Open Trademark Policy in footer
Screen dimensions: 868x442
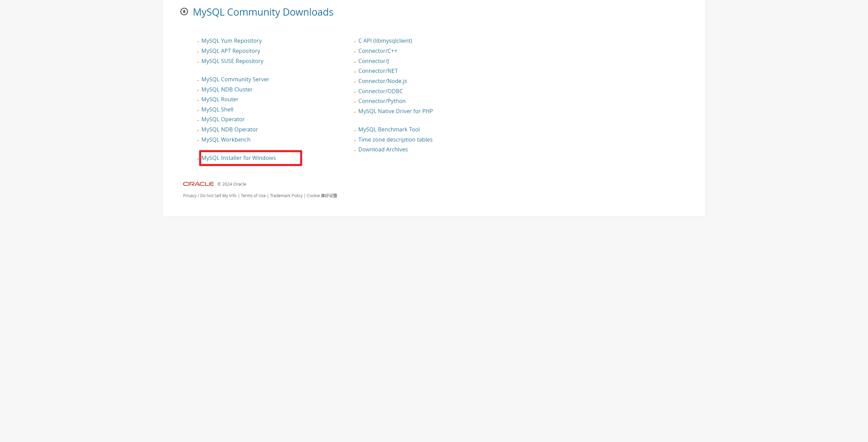[x=286, y=196]
